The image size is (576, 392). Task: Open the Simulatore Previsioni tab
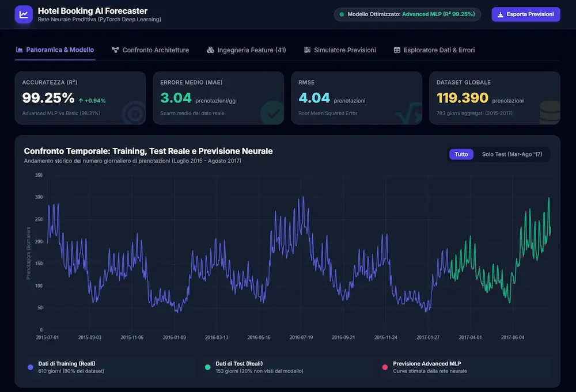click(340, 50)
